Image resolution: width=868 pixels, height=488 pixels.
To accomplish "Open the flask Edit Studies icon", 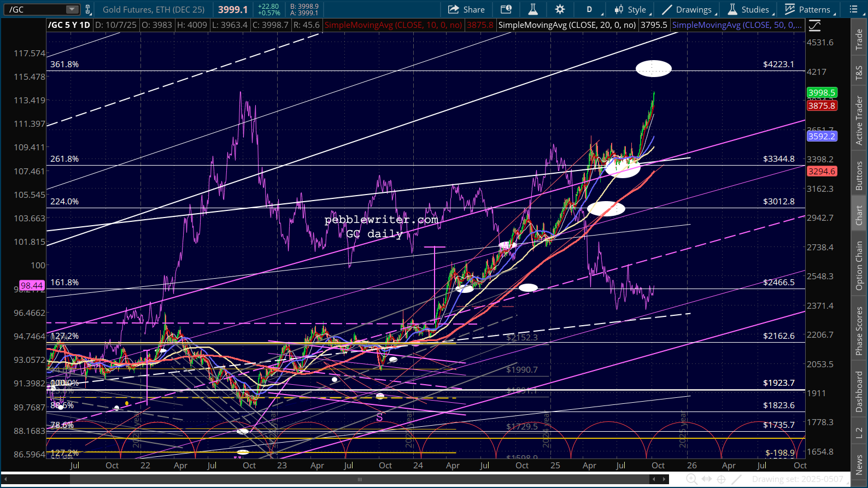I will tap(533, 9).
